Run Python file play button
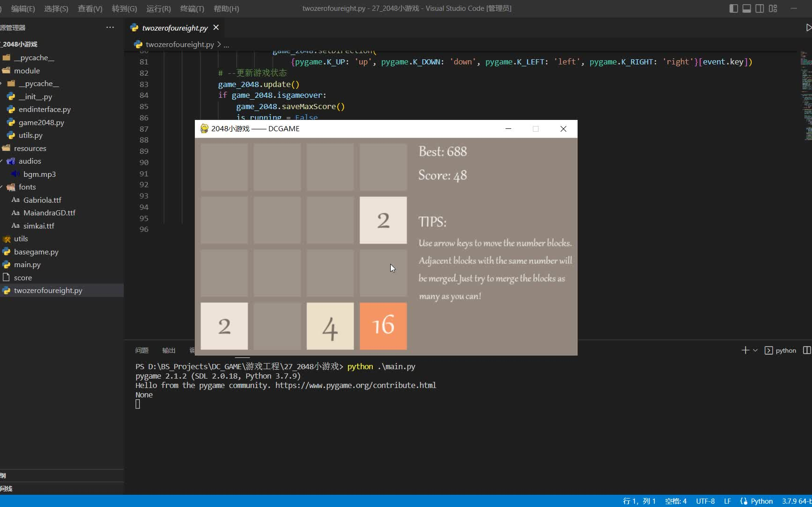The height and width of the screenshot is (507, 812). (808, 28)
